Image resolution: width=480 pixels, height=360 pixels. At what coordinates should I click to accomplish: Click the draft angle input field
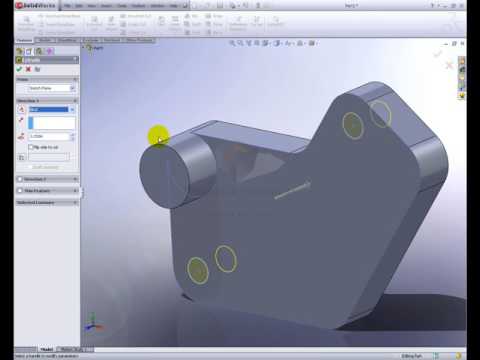pyautogui.click(x=48, y=157)
